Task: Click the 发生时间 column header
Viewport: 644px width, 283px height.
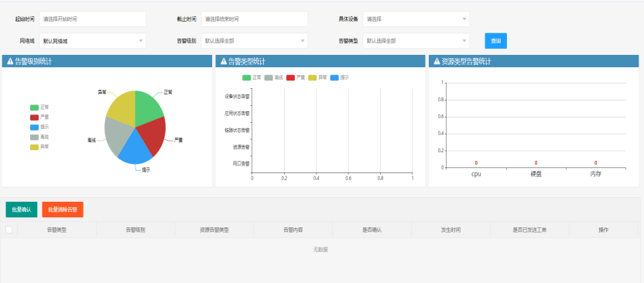Action: point(450,230)
